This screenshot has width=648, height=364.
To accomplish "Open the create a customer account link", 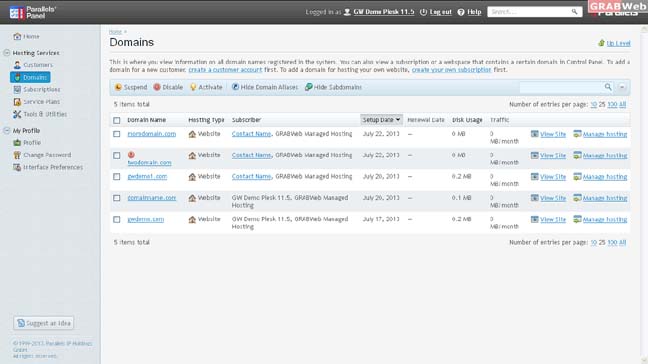I will point(225,69).
